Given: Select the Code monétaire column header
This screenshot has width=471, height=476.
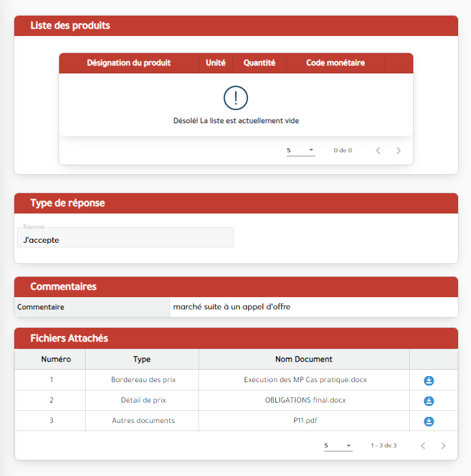Looking at the screenshot, I should [x=335, y=63].
